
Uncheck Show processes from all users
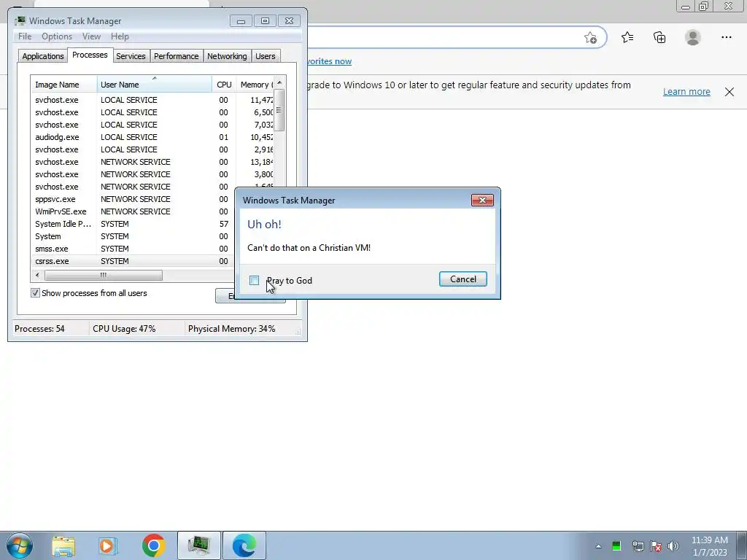tap(35, 293)
